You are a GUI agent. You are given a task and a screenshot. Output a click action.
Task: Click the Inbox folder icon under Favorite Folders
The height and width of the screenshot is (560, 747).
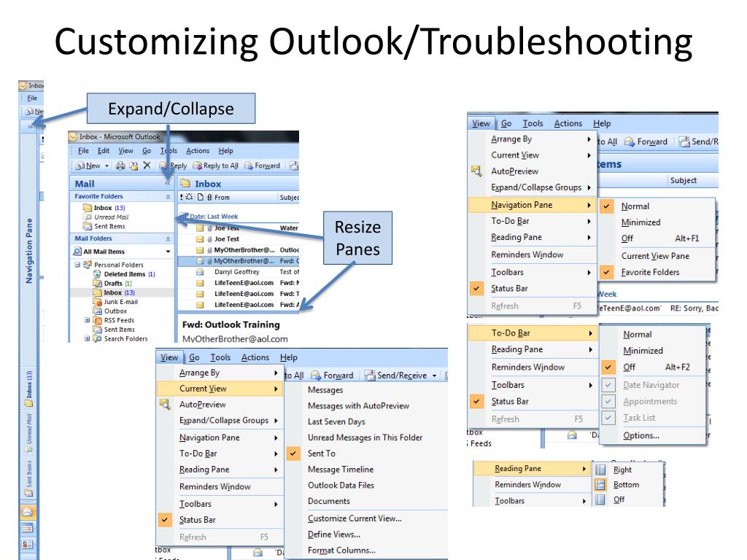click(x=88, y=208)
